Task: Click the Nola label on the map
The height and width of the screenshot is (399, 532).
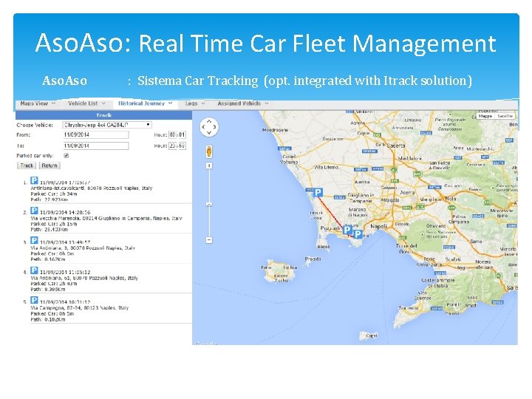Action: click(451, 199)
